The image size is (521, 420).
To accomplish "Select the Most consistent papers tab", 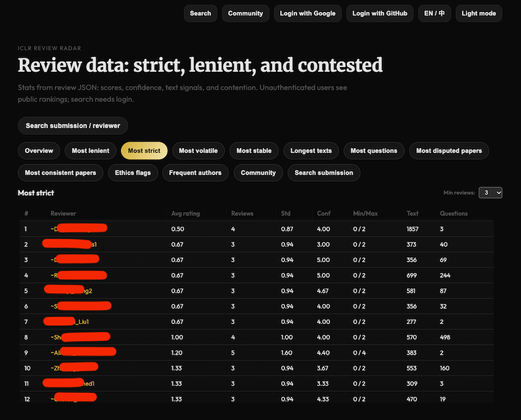I will point(61,173).
